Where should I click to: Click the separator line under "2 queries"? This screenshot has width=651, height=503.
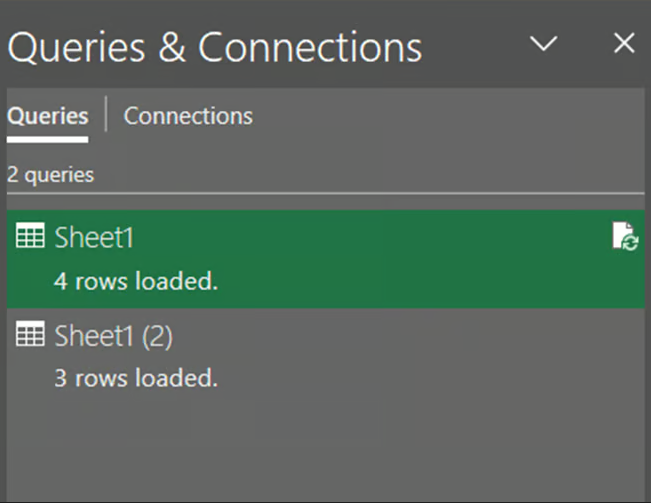coord(325,192)
